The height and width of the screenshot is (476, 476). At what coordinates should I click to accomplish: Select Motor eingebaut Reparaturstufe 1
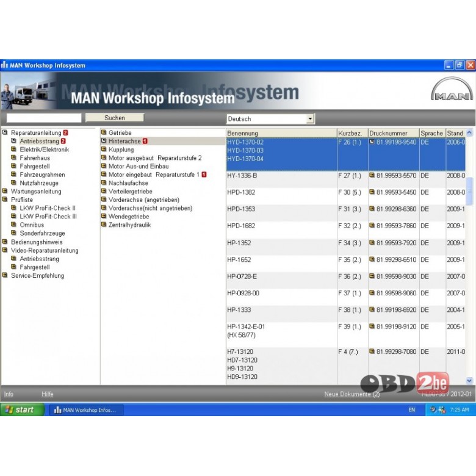(x=154, y=175)
